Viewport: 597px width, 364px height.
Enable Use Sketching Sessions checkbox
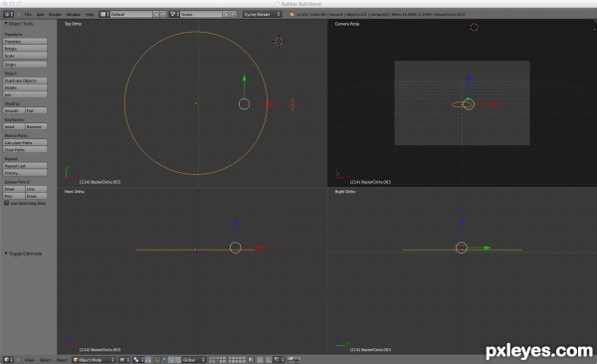pos(7,203)
